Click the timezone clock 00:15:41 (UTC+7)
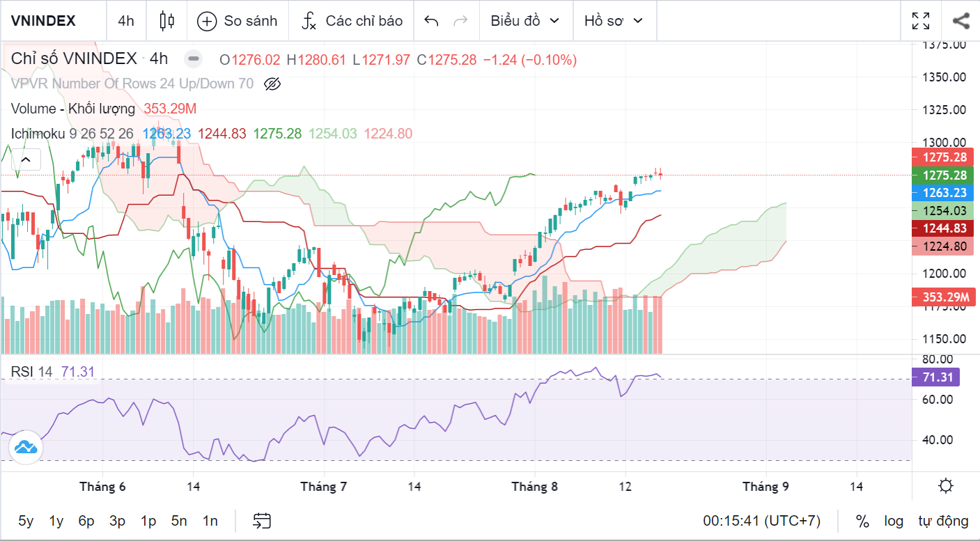 (762, 521)
